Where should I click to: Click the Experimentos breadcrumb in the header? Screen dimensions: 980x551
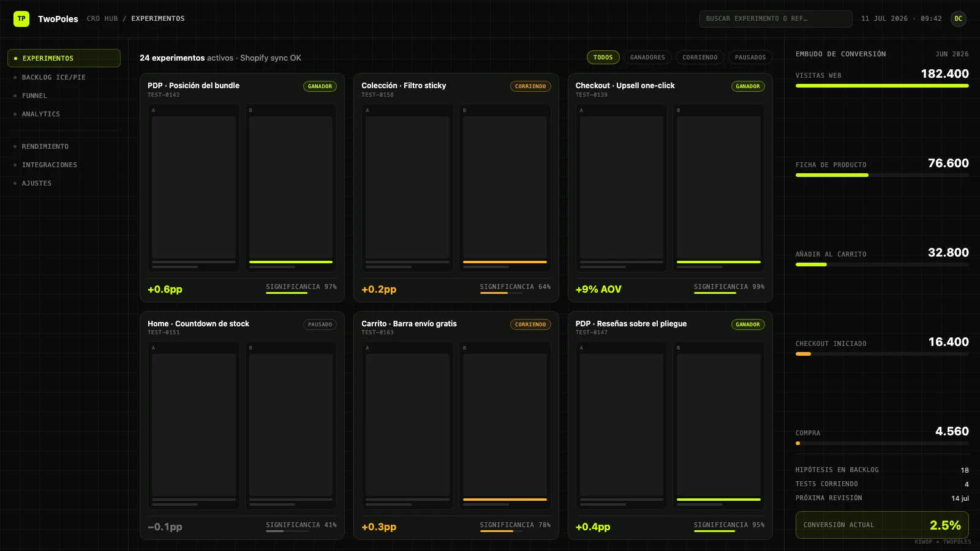(x=158, y=19)
